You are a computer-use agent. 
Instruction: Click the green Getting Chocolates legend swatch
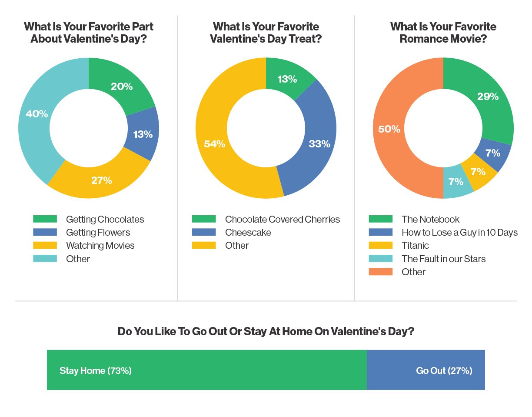[x=45, y=219]
